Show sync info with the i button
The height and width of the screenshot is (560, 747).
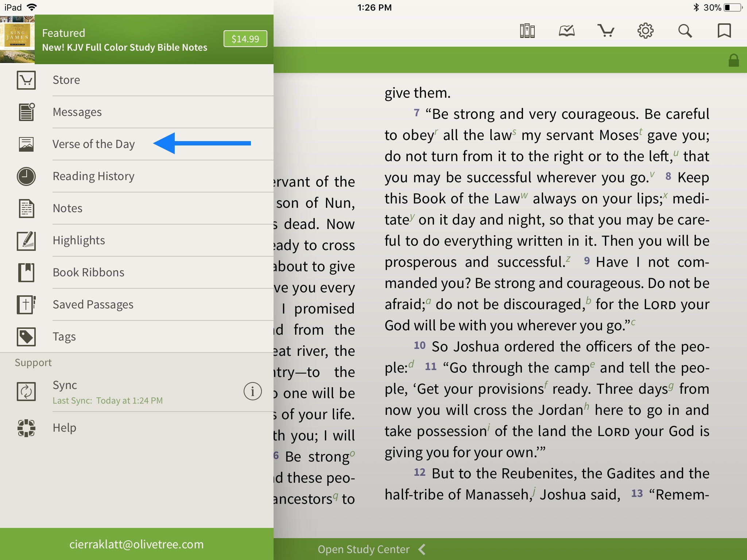pyautogui.click(x=252, y=392)
